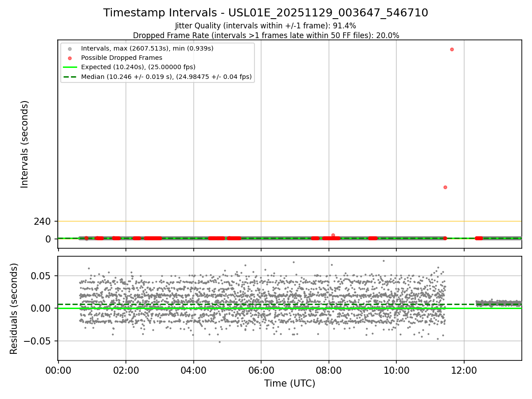
Task: Click the red dot marker beside "Possible Dropped Frames" in the legend
Action: tap(70, 58)
